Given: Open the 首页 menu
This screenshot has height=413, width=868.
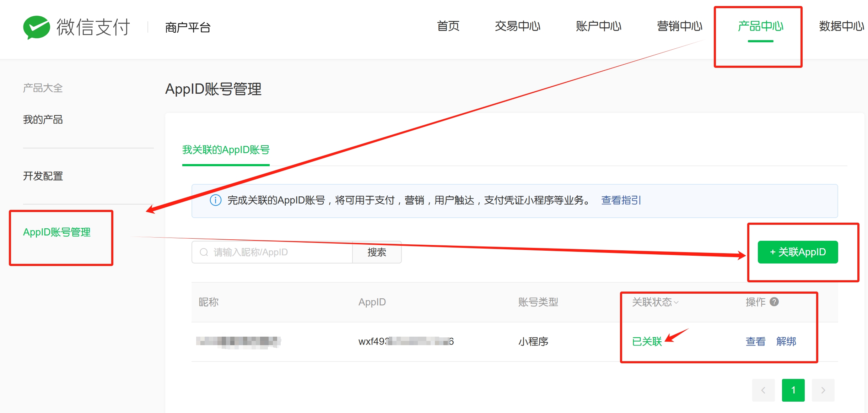Looking at the screenshot, I should coord(448,26).
